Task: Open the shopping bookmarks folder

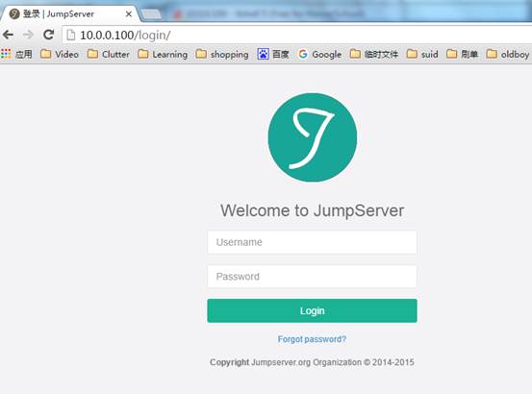Action: [222, 54]
